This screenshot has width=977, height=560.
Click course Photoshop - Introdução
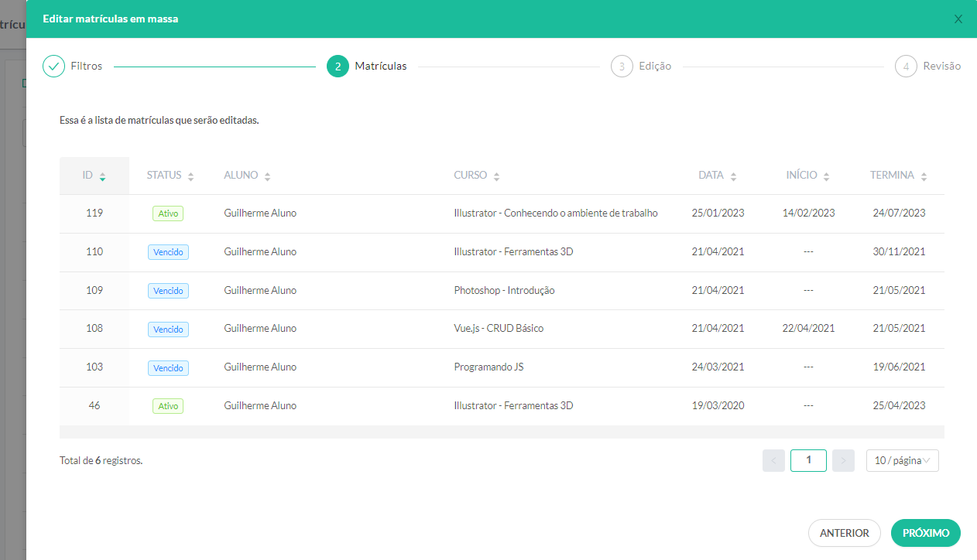pos(504,291)
